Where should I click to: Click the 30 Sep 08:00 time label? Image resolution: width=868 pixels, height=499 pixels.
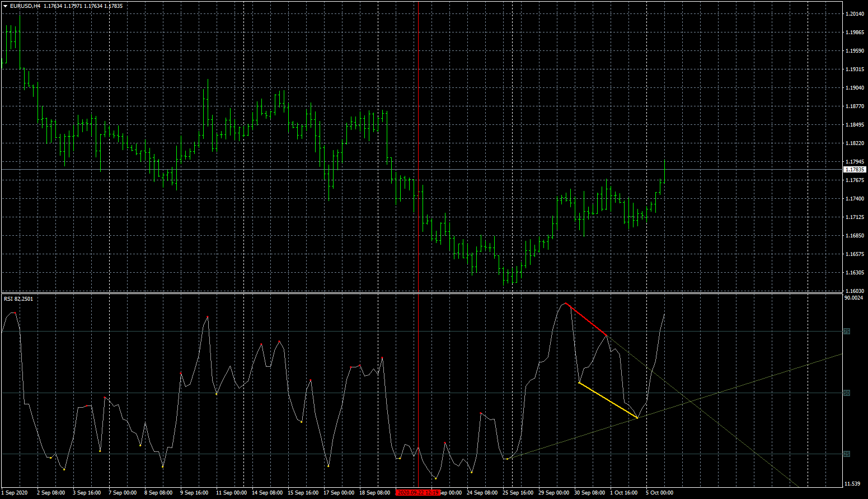(590, 493)
